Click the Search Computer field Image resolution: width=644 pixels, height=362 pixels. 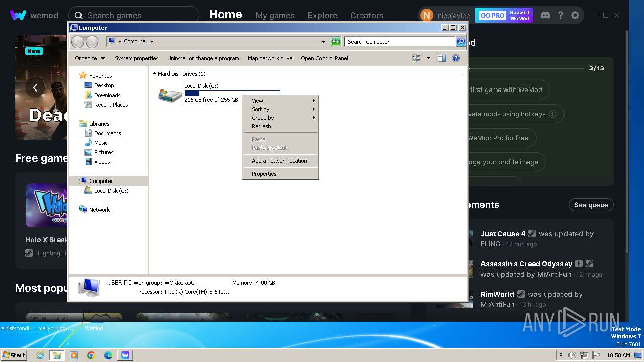(400, 42)
